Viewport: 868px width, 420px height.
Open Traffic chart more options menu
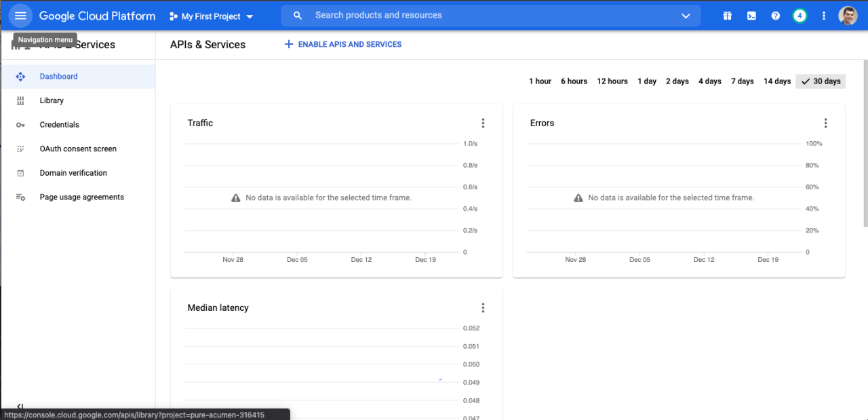tap(483, 123)
